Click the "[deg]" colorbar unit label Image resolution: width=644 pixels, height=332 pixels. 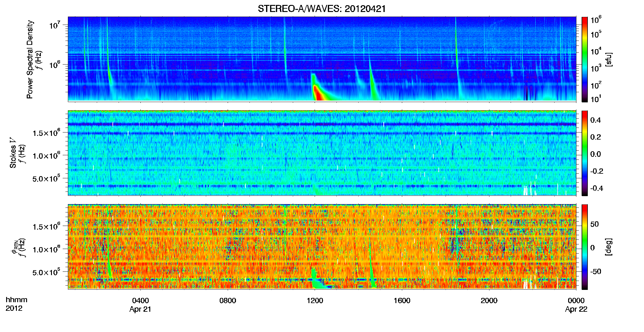(x=608, y=247)
